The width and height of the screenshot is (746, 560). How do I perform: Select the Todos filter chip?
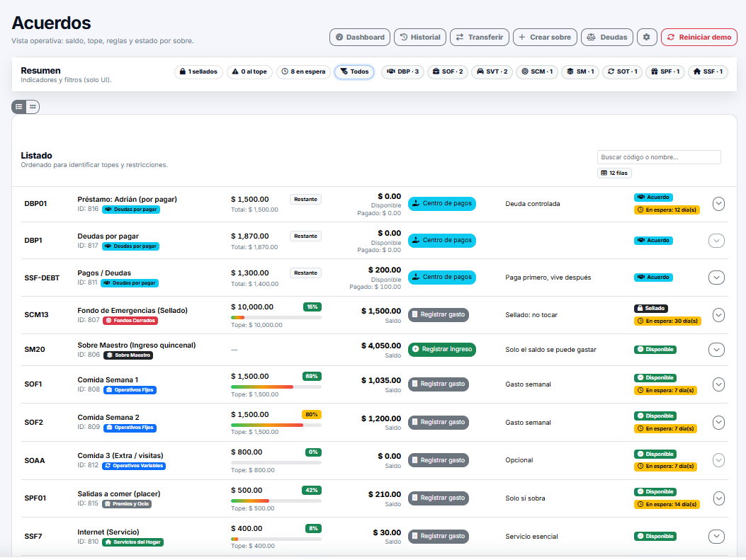coord(354,72)
